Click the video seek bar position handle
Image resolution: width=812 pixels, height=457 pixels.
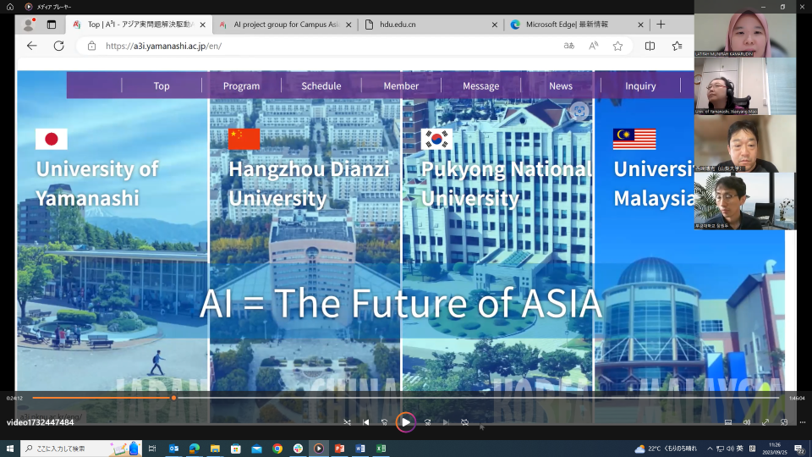tap(174, 398)
